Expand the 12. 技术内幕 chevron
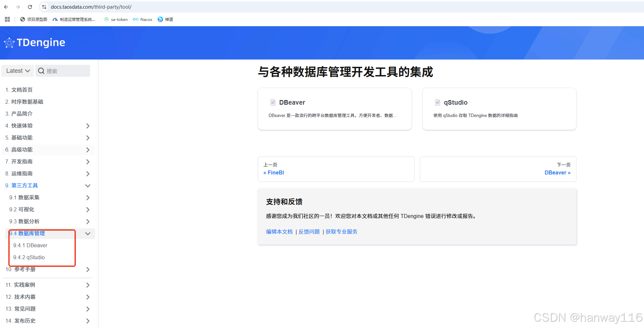This screenshot has width=644, height=328. pyautogui.click(x=88, y=297)
